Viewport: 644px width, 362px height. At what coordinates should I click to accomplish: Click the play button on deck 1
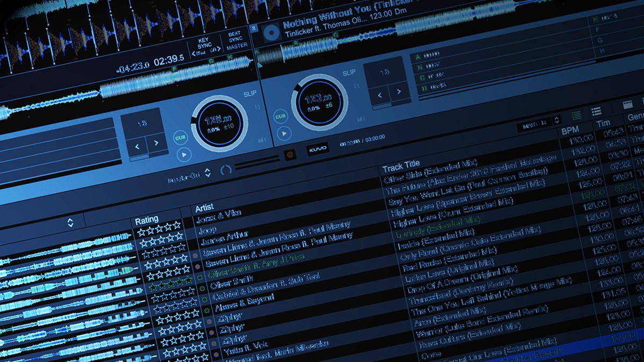click(x=184, y=155)
